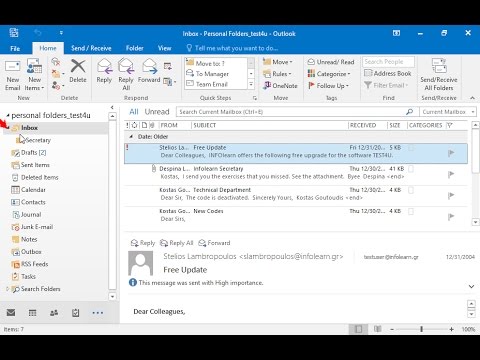Viewport: 480px width, 360px height.
Task: Collapse the ribbon with the chevron
Action: (472, 98)
